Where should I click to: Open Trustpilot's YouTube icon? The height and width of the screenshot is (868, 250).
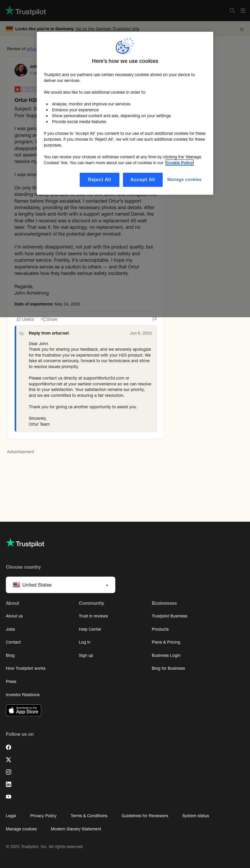click(x=9, y=797)
